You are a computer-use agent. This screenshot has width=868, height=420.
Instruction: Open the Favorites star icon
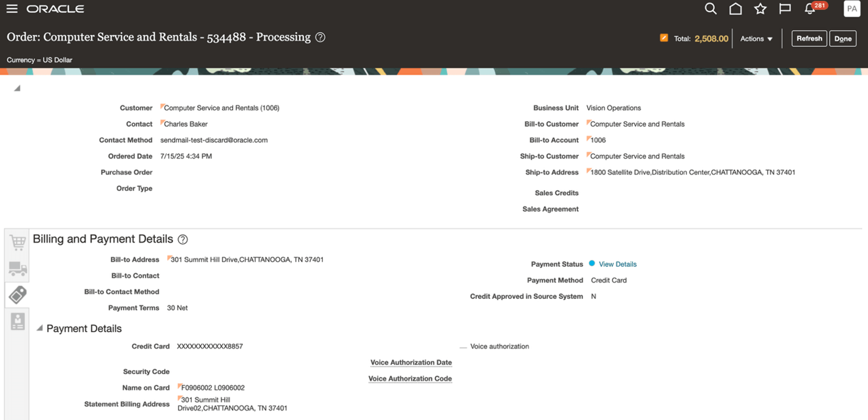point(760,9)
